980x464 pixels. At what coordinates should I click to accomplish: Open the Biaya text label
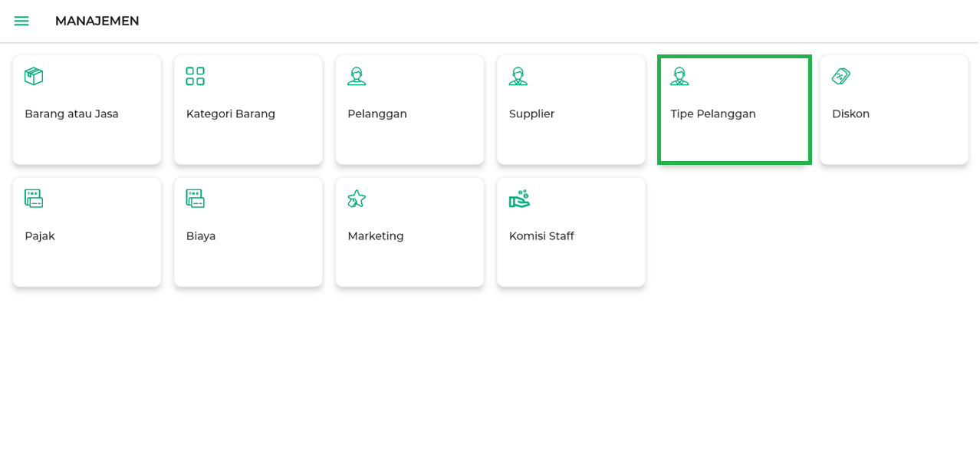click(201, 236)
